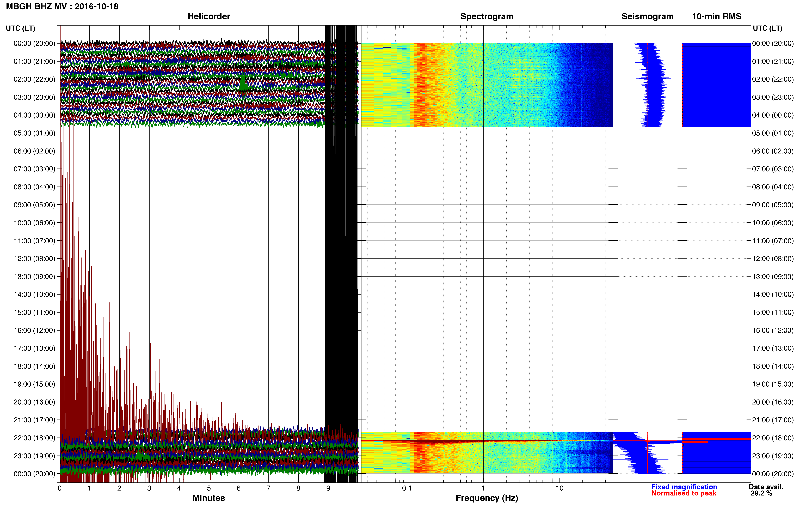812x508 pixels.
Task: Click the right 05:00 (01:00) time label
Action: 773,133
